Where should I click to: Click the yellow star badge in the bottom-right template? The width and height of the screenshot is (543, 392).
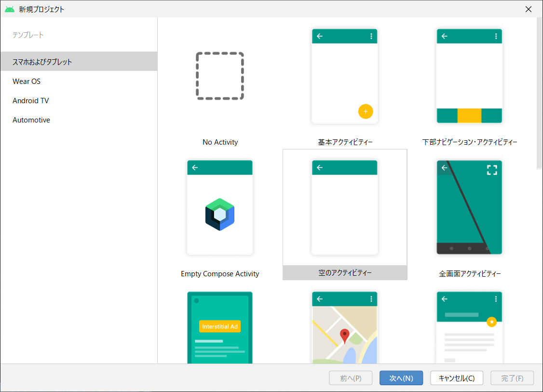(491, 322)
